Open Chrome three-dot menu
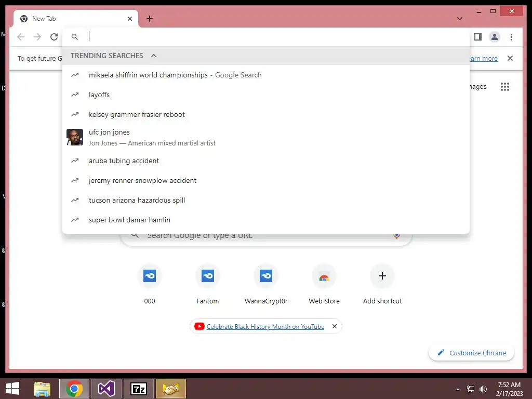Screen dimensions: 532x399 click(511, 37)
